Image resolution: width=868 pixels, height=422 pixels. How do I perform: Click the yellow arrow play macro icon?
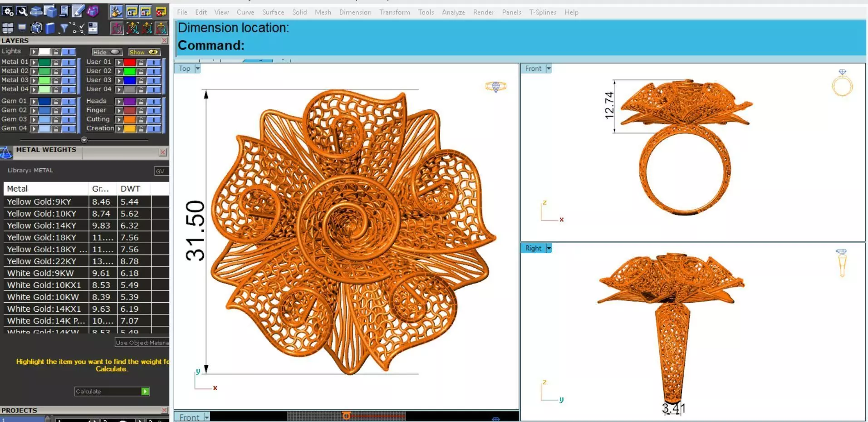132,11
